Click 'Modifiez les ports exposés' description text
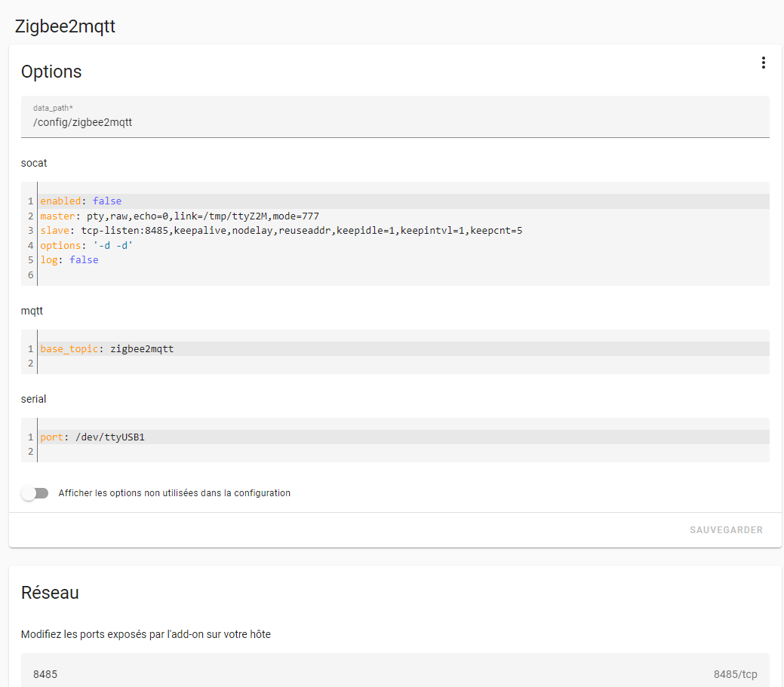This screenshot has height=687, width=784. 146,634
